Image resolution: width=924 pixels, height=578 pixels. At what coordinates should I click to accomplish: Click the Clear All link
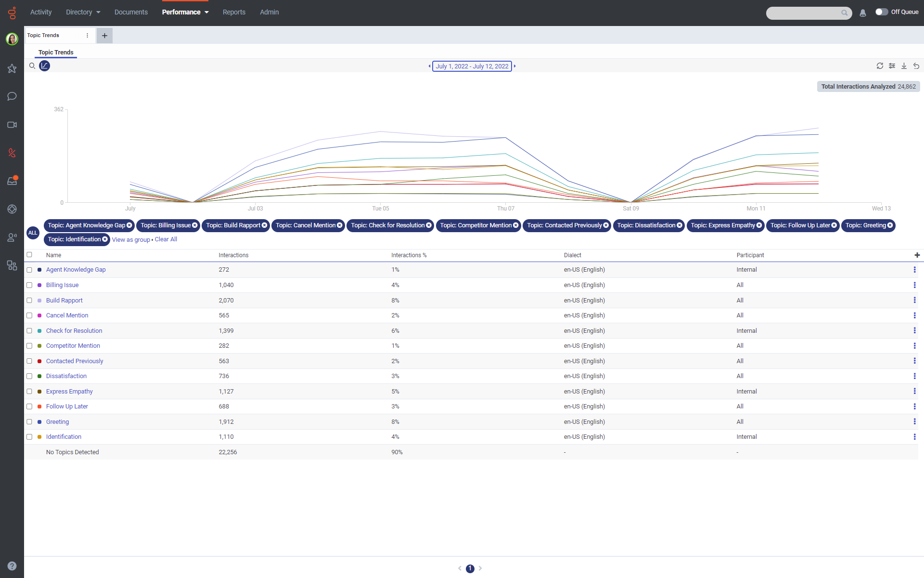166,239
